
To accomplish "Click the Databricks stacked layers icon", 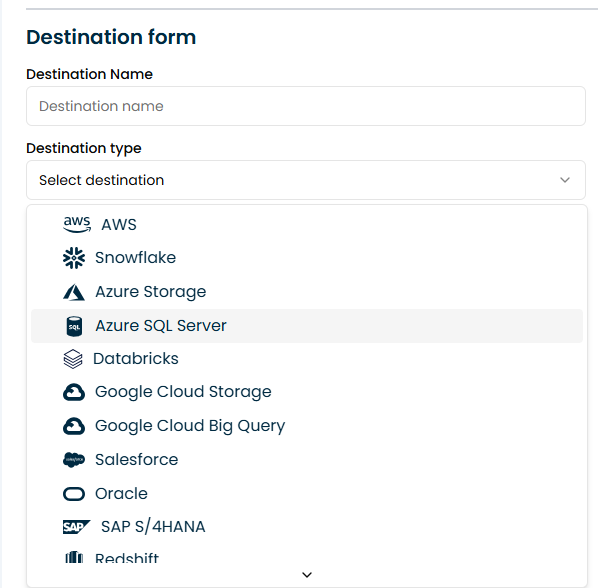I will coord(73,359).
